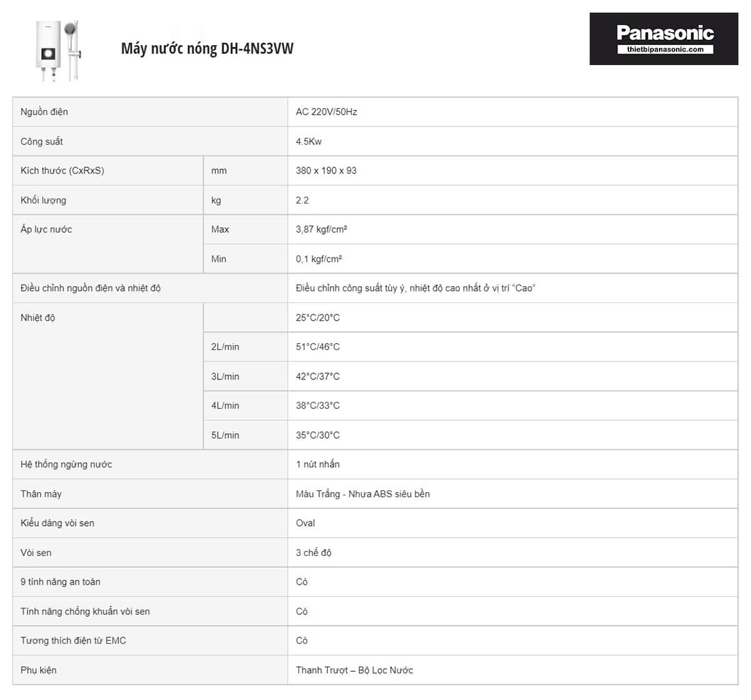This screenshot has width=751, height=700.
Task: Select the Nguồn điện row label
Action: (44, 112)
